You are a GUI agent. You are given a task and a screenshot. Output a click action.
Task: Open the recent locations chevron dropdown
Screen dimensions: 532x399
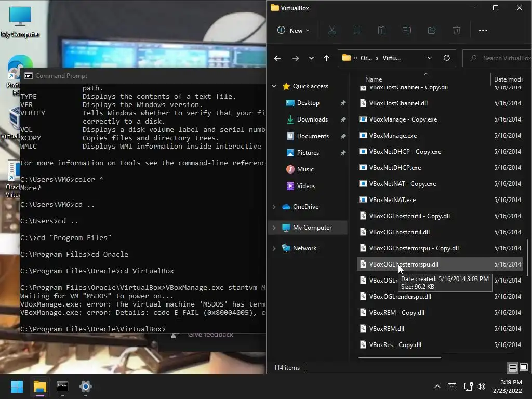(311, 58)
